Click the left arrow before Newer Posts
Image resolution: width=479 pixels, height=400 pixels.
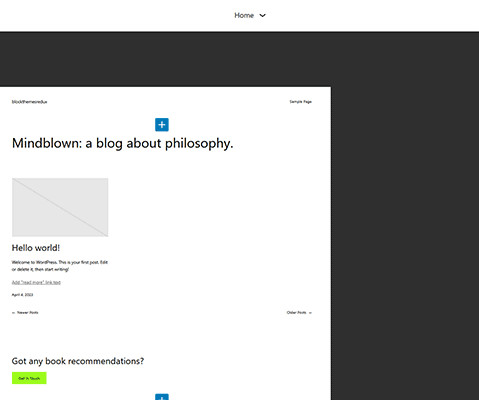click(x=13, y=313)
